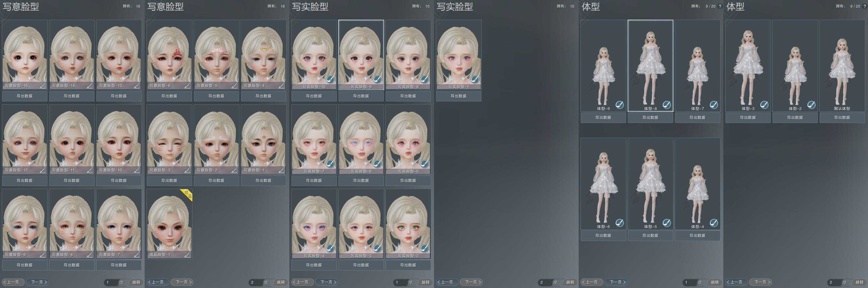Click 导出数据 below 写实脸型-6
This screenshot has height=288, width=868.
pos(361,181)
